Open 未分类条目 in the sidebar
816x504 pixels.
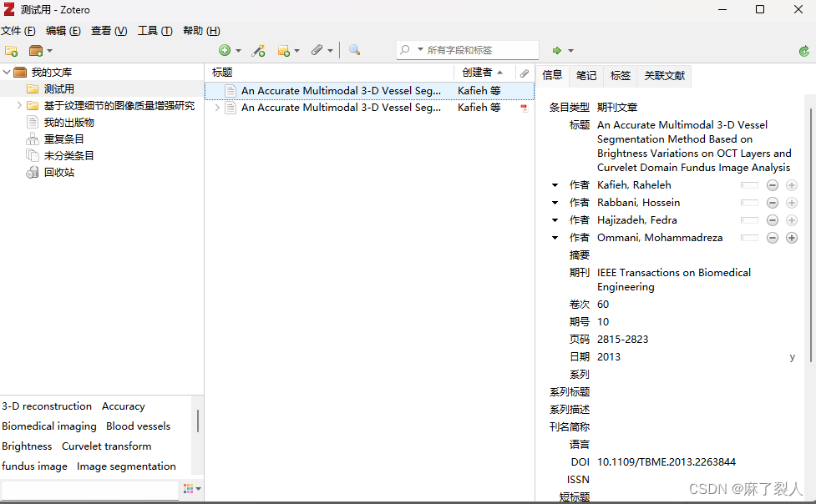[x=68, y=155]
